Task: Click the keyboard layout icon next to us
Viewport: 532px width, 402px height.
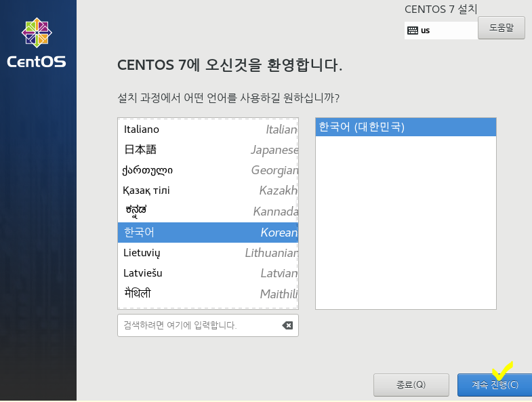Action: [413, 31]
